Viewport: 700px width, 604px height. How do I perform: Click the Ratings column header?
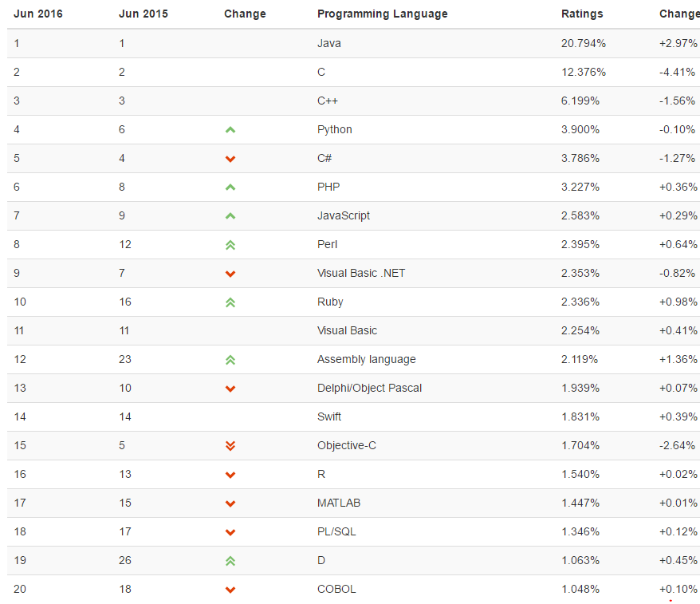tap(582, 14)
